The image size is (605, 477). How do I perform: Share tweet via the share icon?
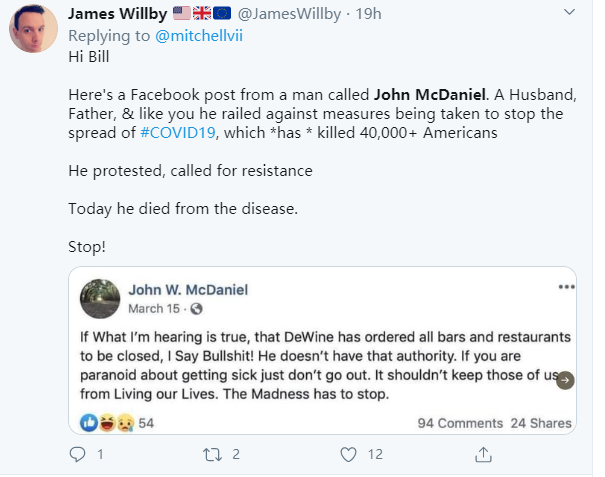483,454
